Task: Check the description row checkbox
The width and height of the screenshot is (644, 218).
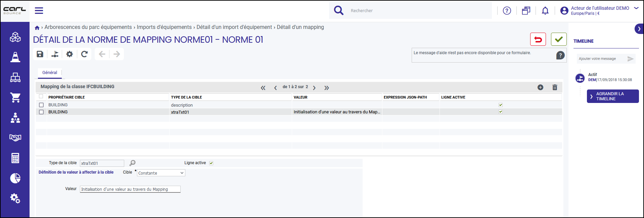Action: [x=41, y=105]
